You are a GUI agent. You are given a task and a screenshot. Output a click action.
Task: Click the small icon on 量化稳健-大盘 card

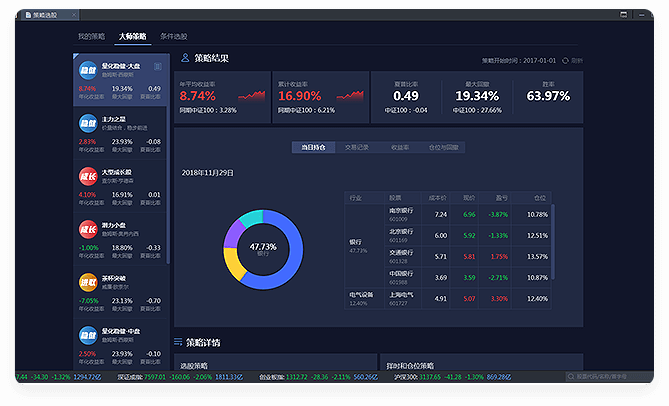tap(157, 66)
